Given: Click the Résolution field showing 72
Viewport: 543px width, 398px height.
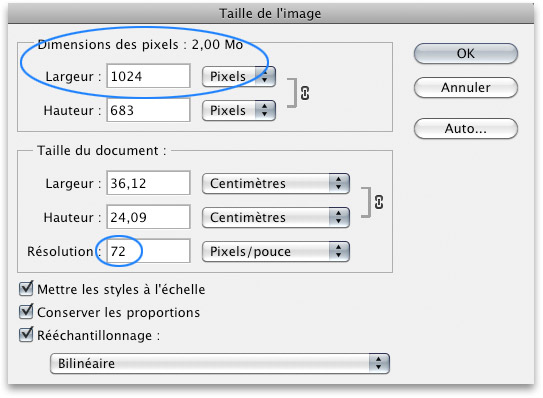Looking at the screenshot, I should click(149, 251).
